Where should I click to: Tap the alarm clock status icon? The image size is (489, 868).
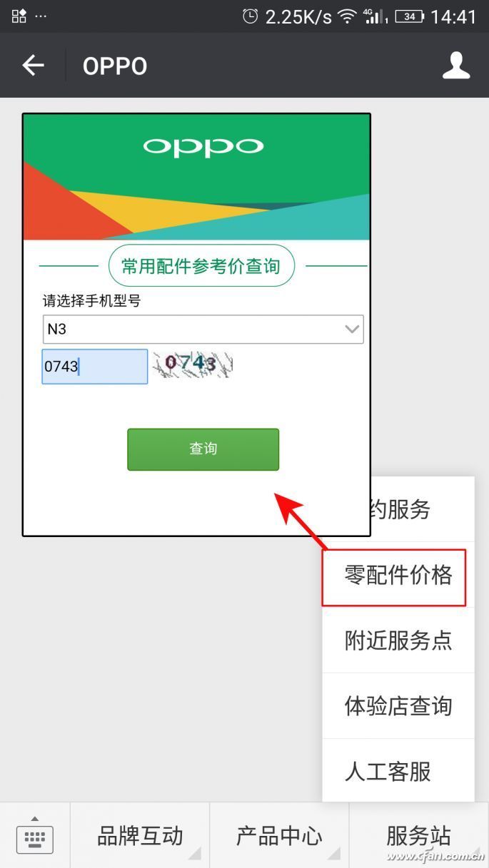click(250, 16)
